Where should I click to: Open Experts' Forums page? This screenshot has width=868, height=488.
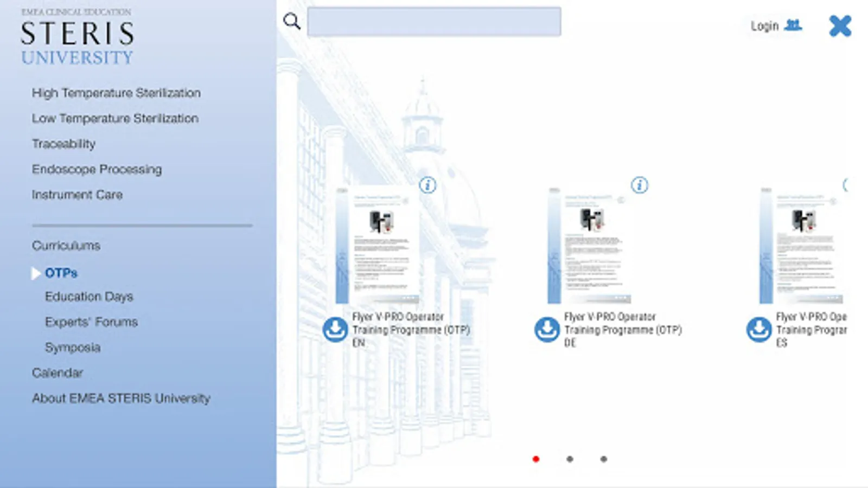[x=91, y=322]
